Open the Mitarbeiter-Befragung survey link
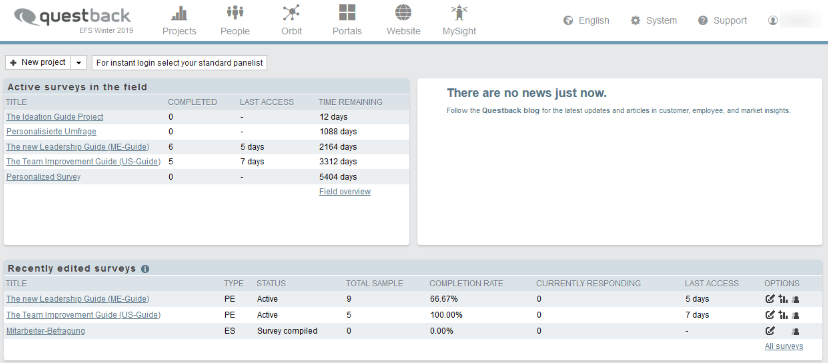This screenshot has height=363, width=828. coord(45,331)
